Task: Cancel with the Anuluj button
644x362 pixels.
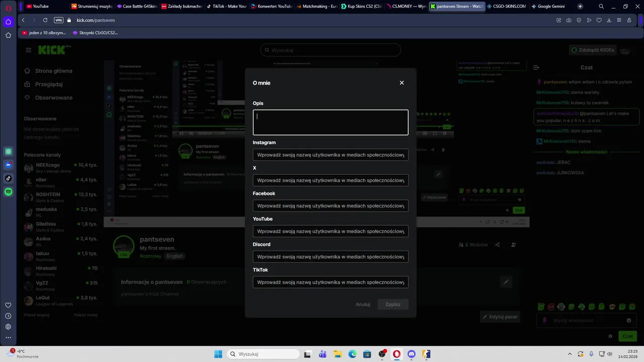Action: click(x=363, y=304)
